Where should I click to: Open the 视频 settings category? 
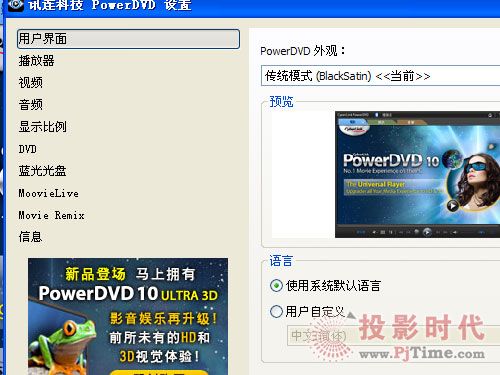(31, 83)
